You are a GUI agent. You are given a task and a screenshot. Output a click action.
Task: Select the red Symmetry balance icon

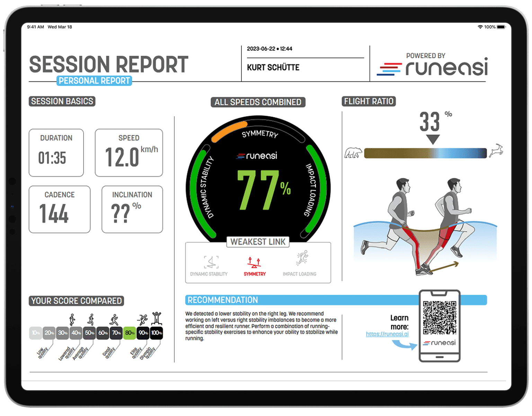(254, 262)
